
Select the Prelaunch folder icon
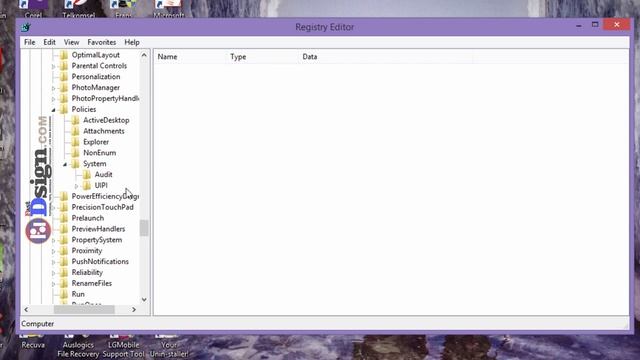[x=64, y=218]
